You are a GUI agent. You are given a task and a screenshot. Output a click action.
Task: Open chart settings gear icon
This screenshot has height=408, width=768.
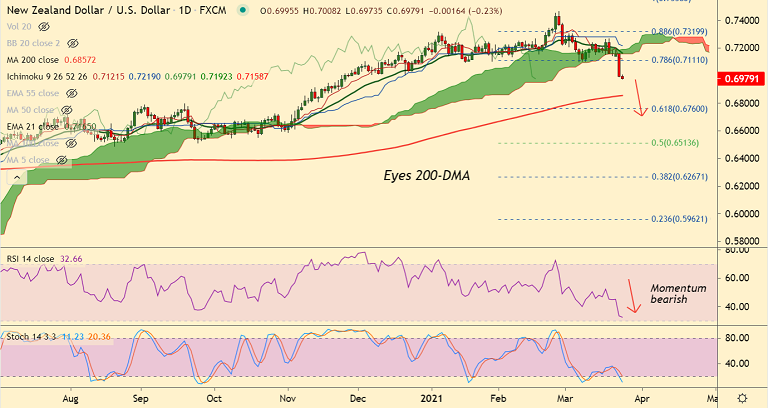(742, 398)
